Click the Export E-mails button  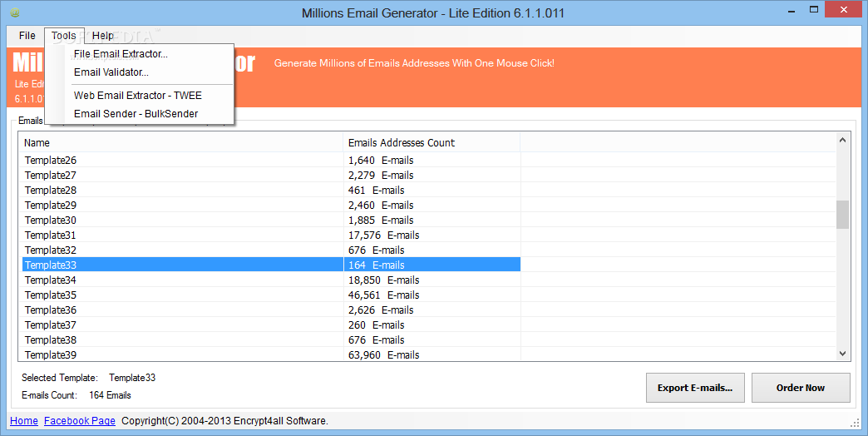coord(695,388)
